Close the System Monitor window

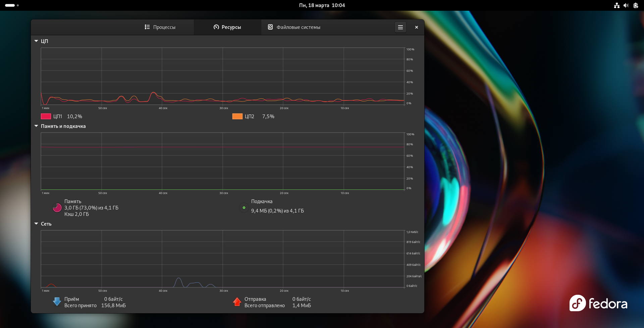416,27
